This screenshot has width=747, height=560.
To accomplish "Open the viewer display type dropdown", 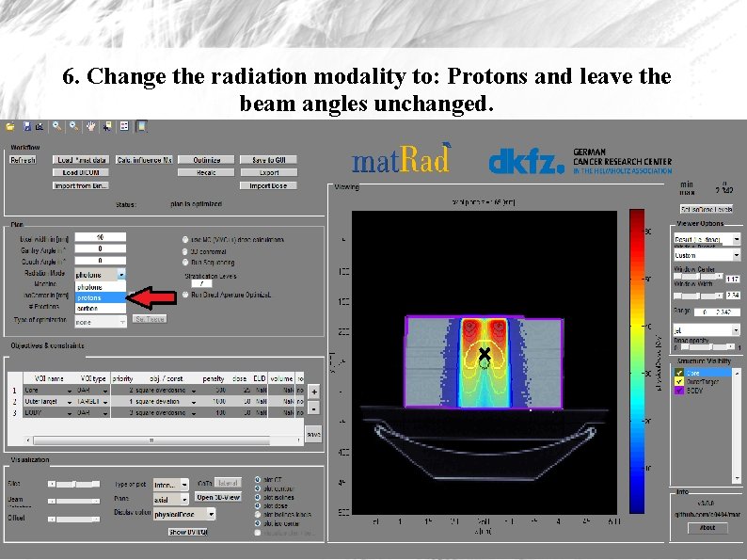I will (x=707, y=239).
